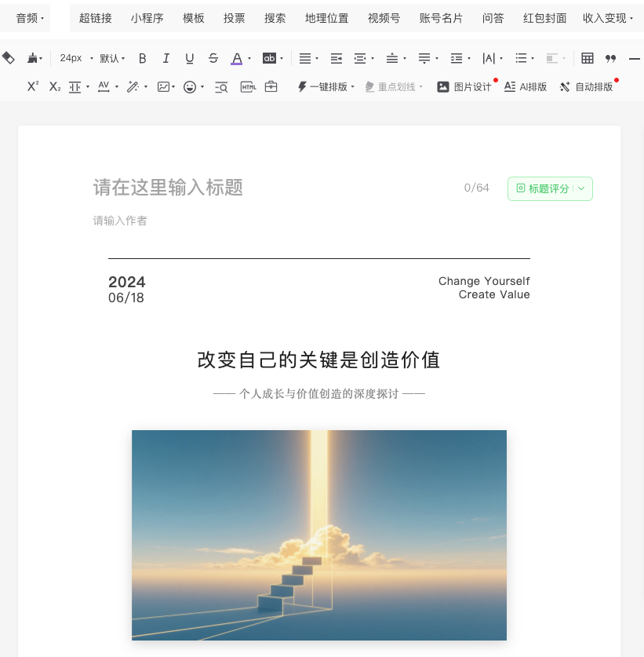Click the 标题评分 title score button
The image size is (644, 657).
[x=543, y=188]
